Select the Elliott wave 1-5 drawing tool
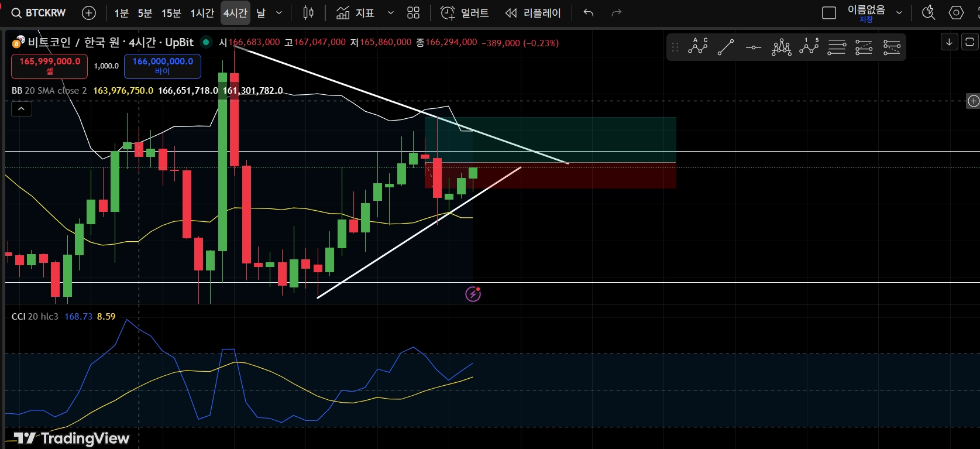980x449 pixels. 809,47
